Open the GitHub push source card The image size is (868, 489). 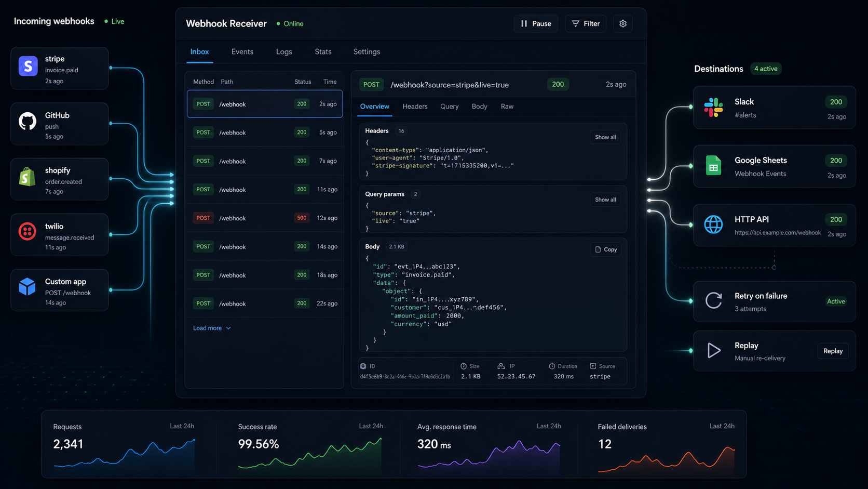60,124
